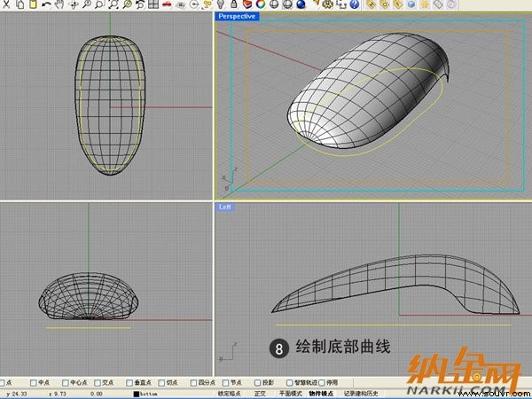Click the blue cube icon
Screen dimensions: 532x399
tap(411, 4)
